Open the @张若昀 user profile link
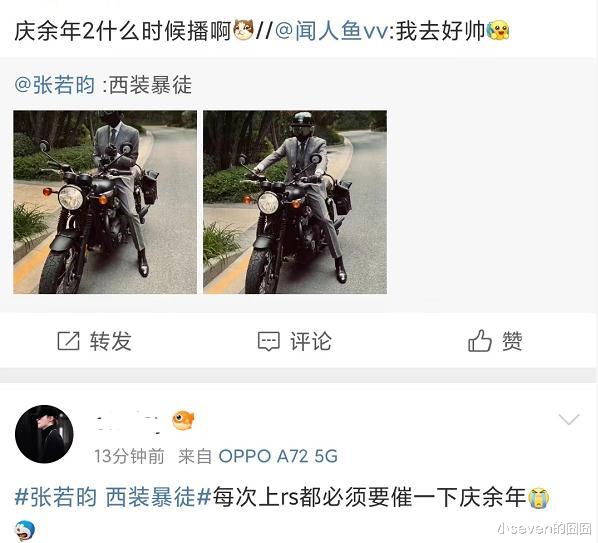The image size is (598, 543). 55,85
